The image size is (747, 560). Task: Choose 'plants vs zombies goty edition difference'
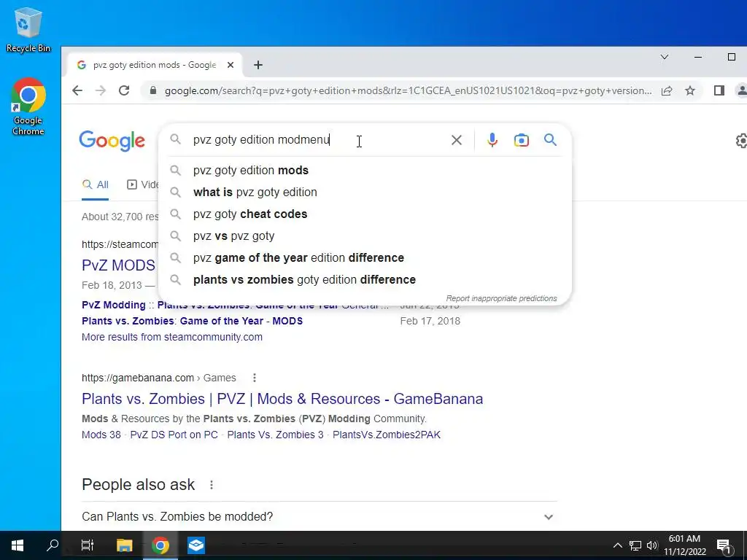pos(365,279)
